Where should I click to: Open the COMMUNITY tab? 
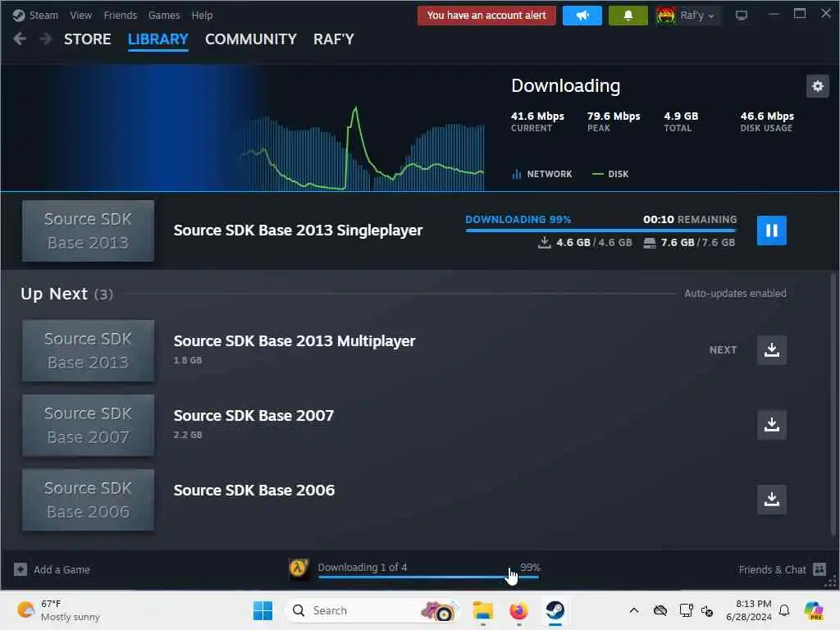point(251,39)
